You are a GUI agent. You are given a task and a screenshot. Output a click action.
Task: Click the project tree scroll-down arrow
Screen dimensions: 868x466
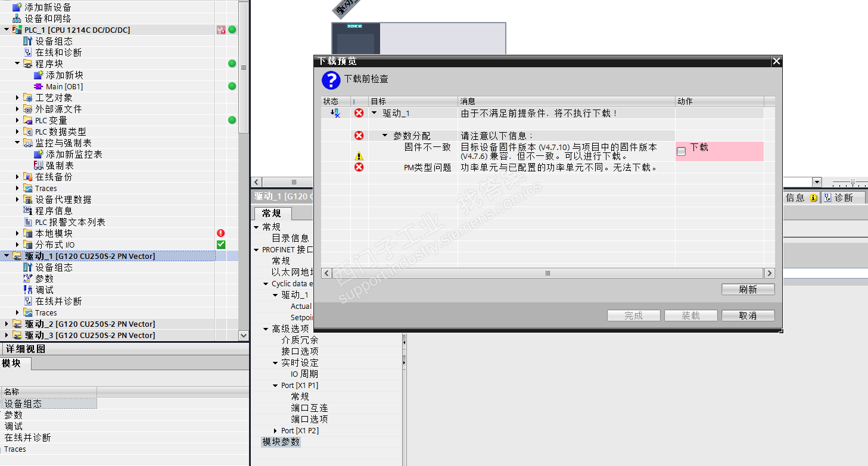pos(243,336)
